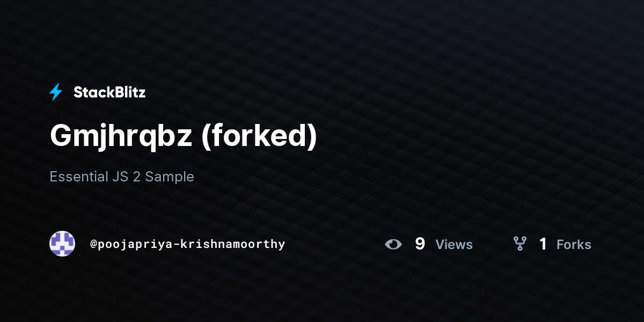Click the "Views" label

click(x=454, y=245)
